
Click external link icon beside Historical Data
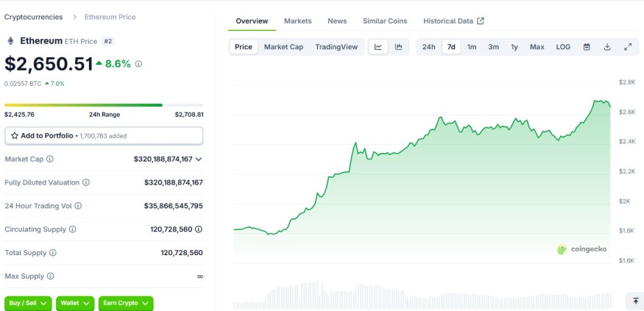[x=480, y=21]
